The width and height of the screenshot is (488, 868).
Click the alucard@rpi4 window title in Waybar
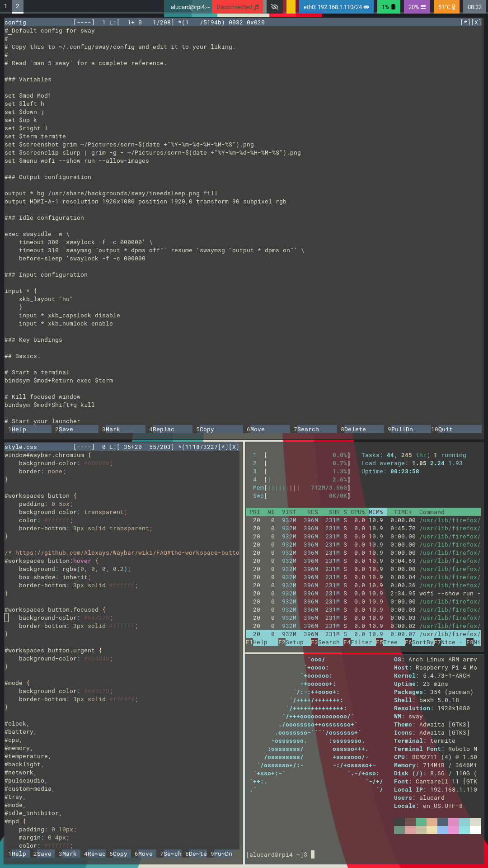pyautogui.click(x=190, y=7)
